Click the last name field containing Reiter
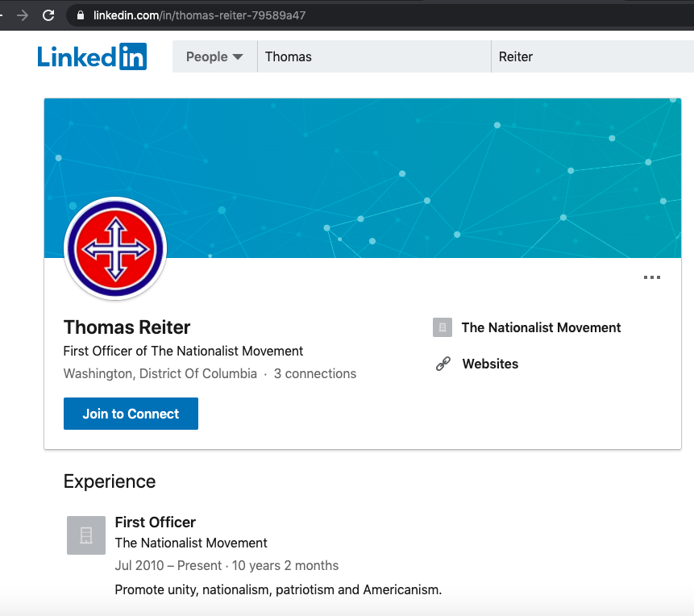Image resolution: width=694 pixels, height=616 pixels. [x=592, y=56]
